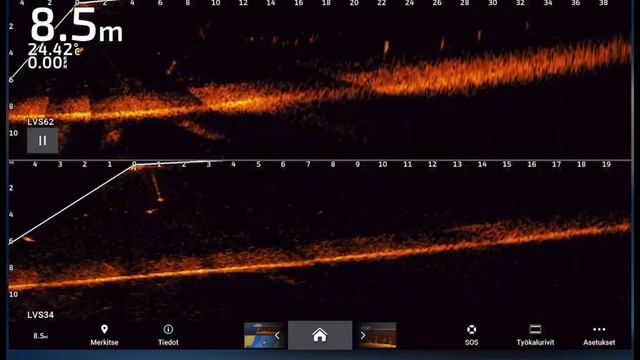Open the sonar view thumbnail
This screenshot has width=640, height=360.
tap(377, 335)
